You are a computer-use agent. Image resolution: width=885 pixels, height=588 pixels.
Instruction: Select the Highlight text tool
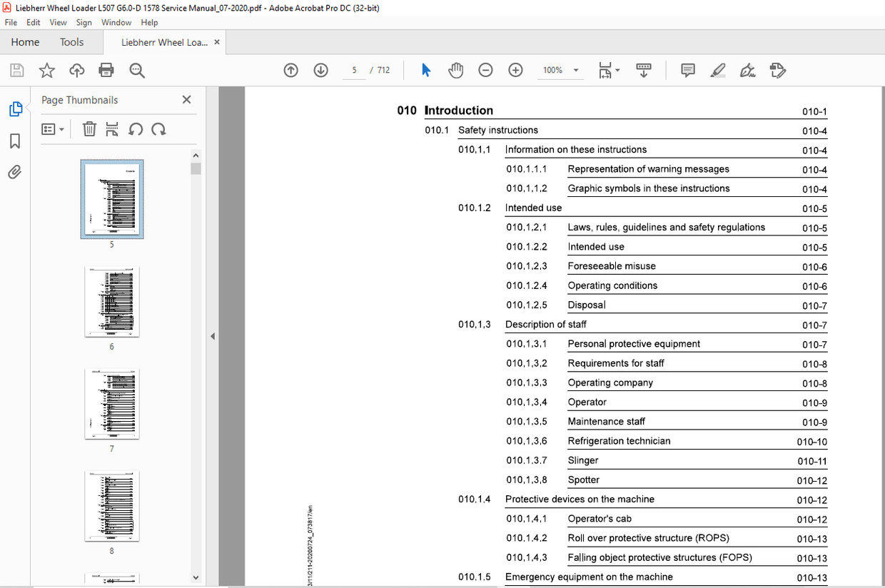(718, 70)
